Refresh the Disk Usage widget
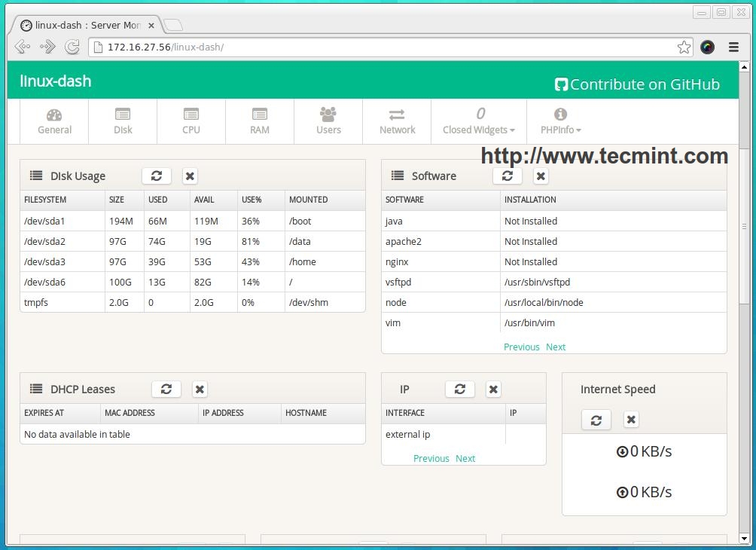Viewport: 756px width, 550px height. (x=157, y=176)
